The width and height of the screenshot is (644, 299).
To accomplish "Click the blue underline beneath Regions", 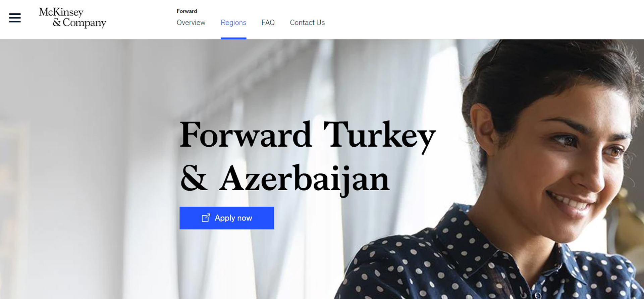I will (x=233, y=38).
